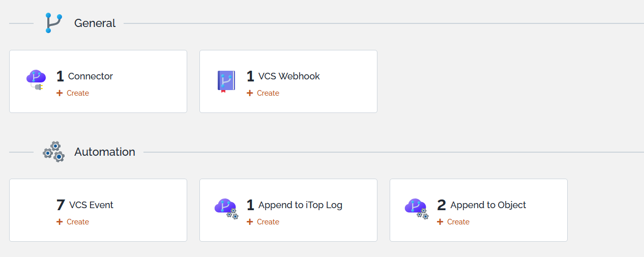Click the VCS Webhook book icon
Image resolution: width=644 pixels, height=257 pixels.
pos(226,81)
